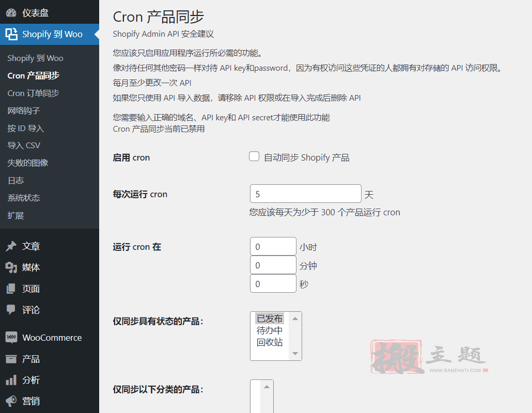The width and height of the screenshot is (532, 413).
Task: Open the 日志 page
Action: (x=15, y=180)
